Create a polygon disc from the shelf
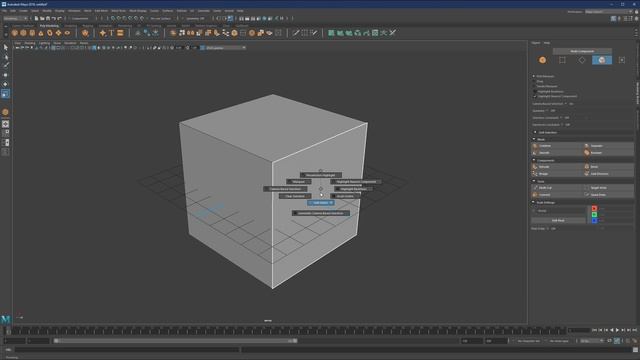This screenshot has height=360, width=640. tap(67, 33)
